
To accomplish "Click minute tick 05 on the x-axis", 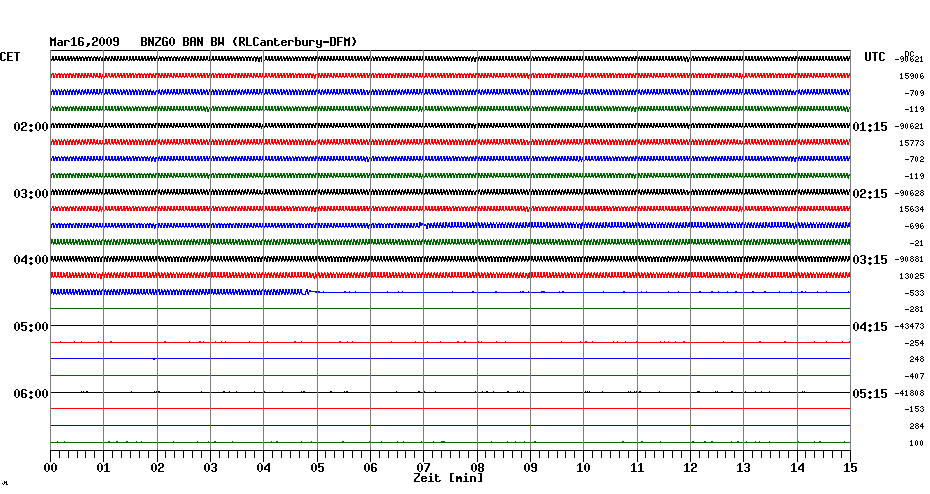I will click(317, 468).
